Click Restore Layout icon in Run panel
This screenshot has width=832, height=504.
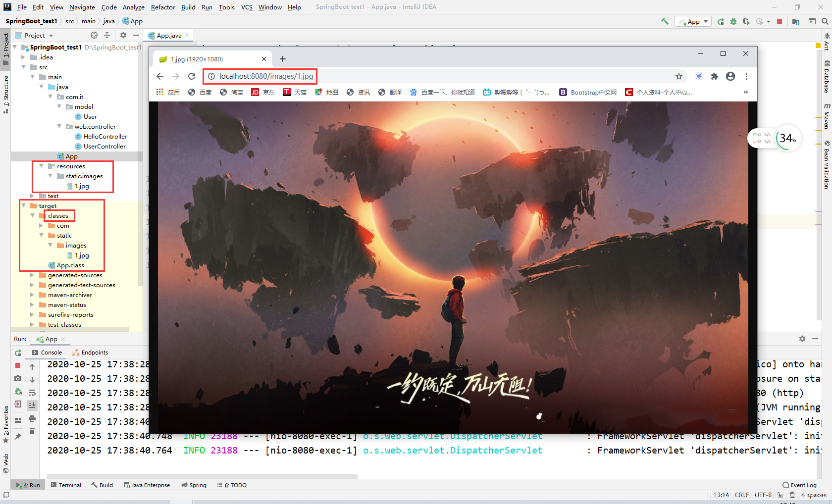pos(18,420)
